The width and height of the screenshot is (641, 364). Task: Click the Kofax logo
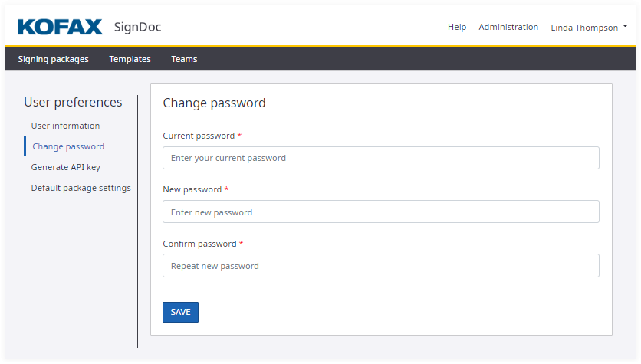coord(60,28)
